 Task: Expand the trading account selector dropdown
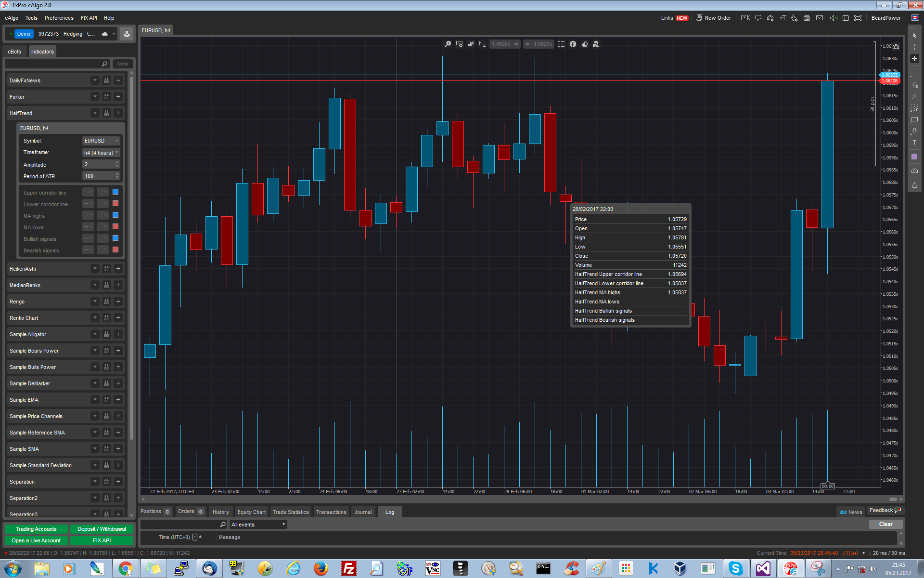click(x=114, y=34)
